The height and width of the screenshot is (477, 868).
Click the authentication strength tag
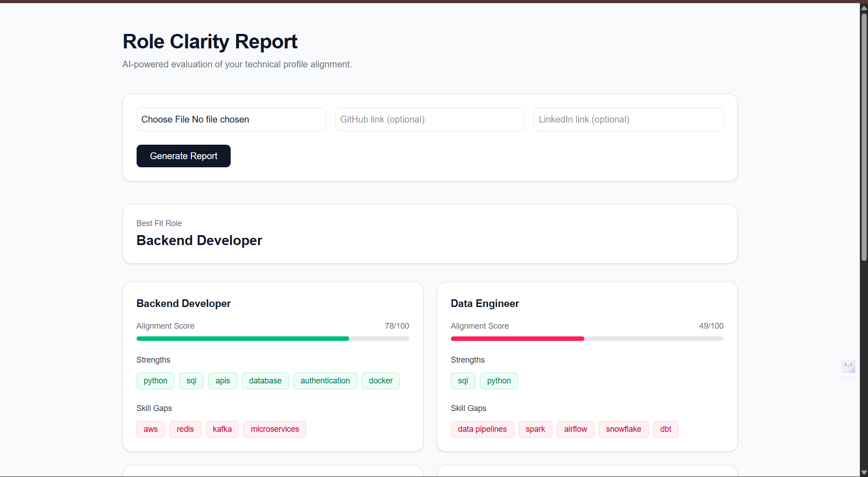click(325, 381)
